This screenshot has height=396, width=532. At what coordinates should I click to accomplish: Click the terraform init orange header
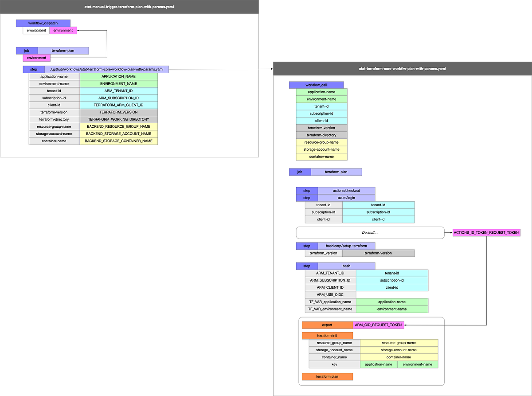pos(327,335)
